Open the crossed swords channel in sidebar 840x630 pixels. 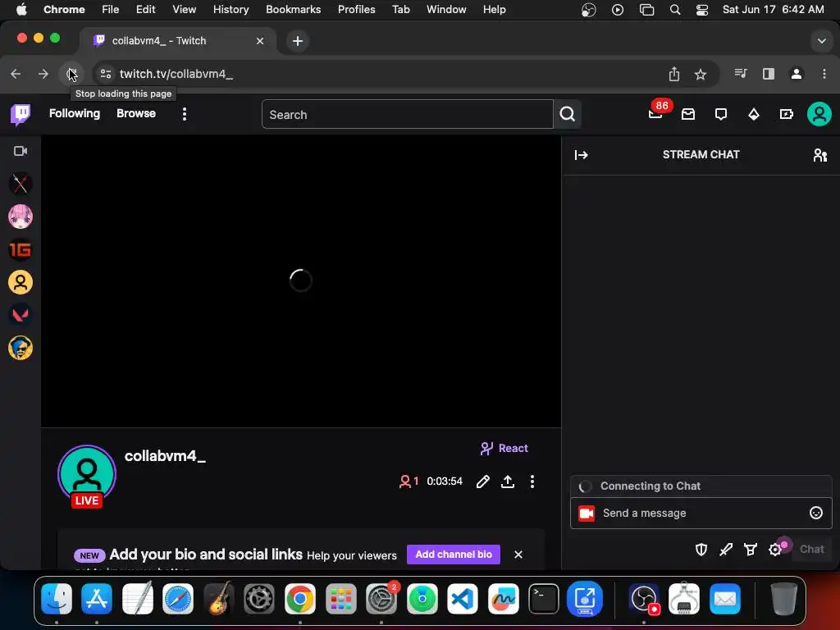point(21,184)
